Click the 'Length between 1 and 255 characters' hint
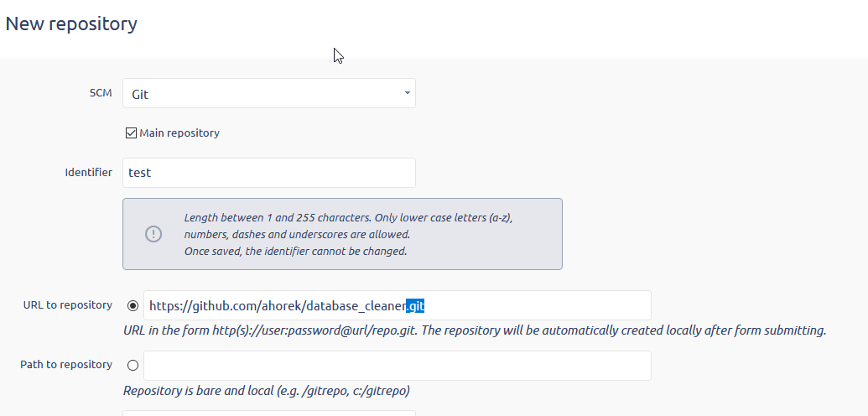 347,217
